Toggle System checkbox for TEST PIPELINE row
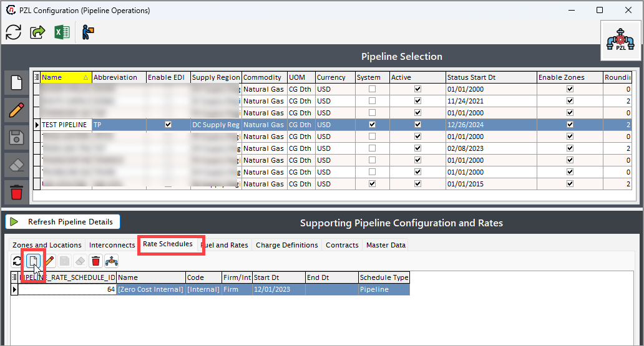This screenshot has width=644, height=346. 372,124
